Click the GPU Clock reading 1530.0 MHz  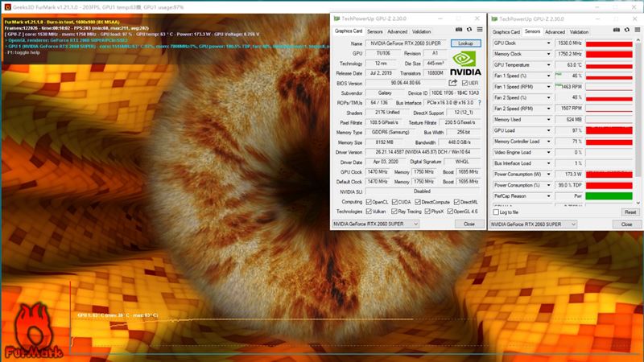[569, 43]
